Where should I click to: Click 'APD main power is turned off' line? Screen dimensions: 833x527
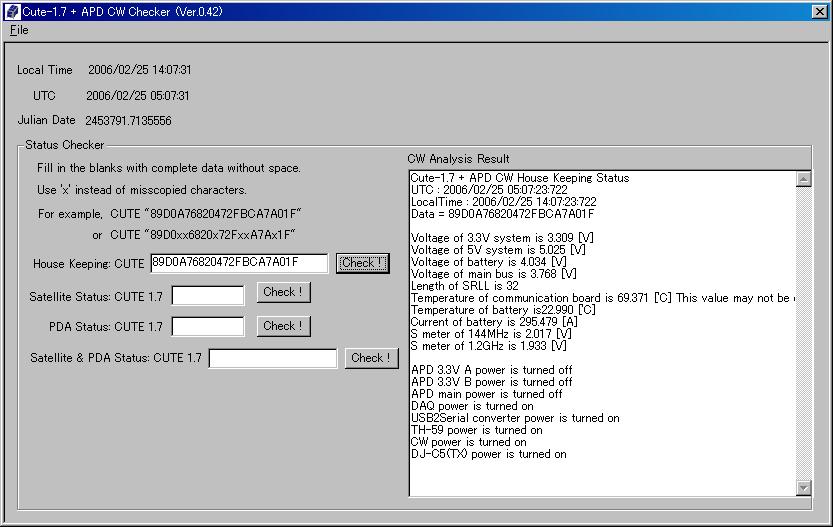coord(487,395)
